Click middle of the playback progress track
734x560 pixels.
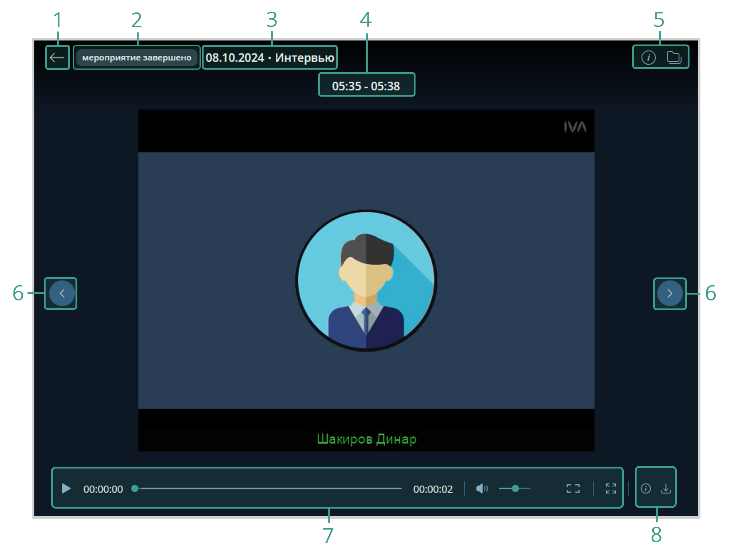[268, 489]
